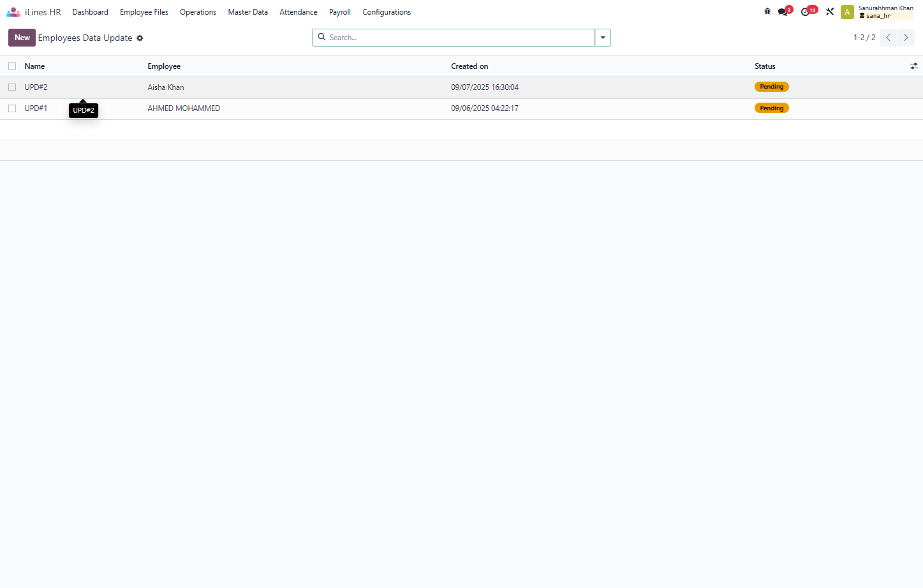Sort by the Created on column header

(x=469, y=66)
